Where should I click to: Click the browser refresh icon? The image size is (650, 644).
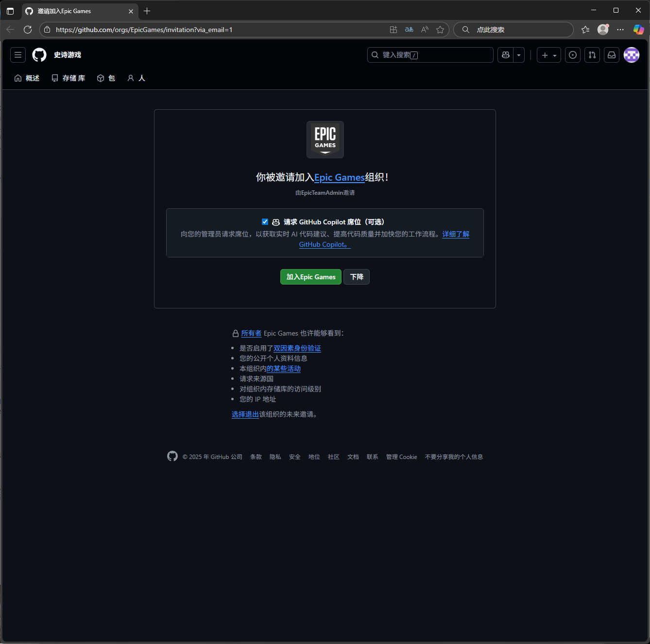tap(28, 29)
